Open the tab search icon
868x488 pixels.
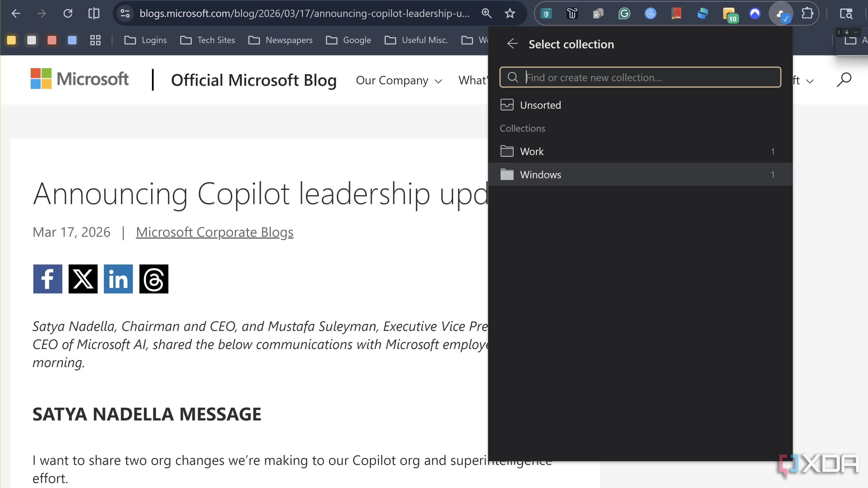tap(846, 14)
